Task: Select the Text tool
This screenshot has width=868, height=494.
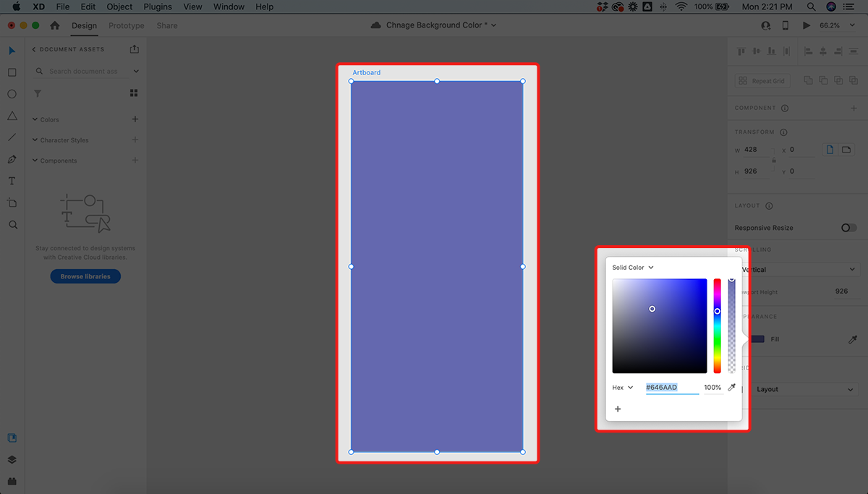Action: [12, 181]
